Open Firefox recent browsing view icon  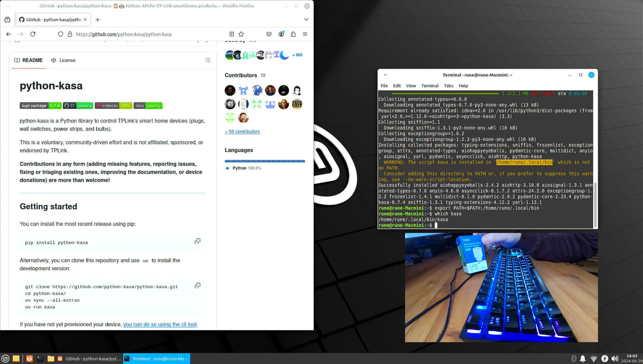pyautogui.click(x=8, y=20)
